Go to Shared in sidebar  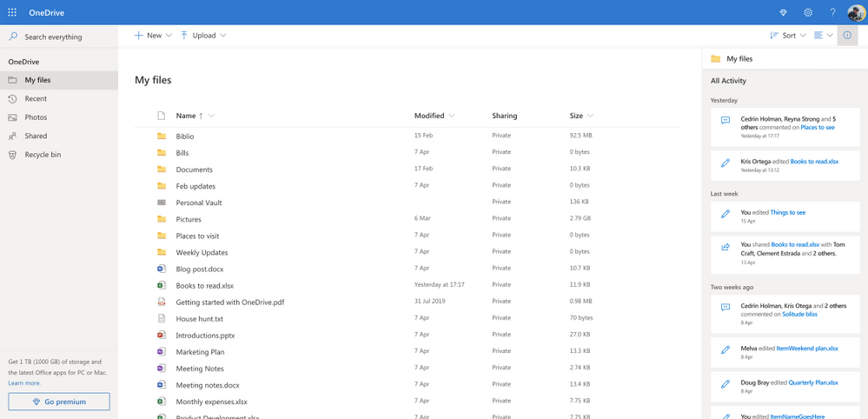(x=59, y=136)
